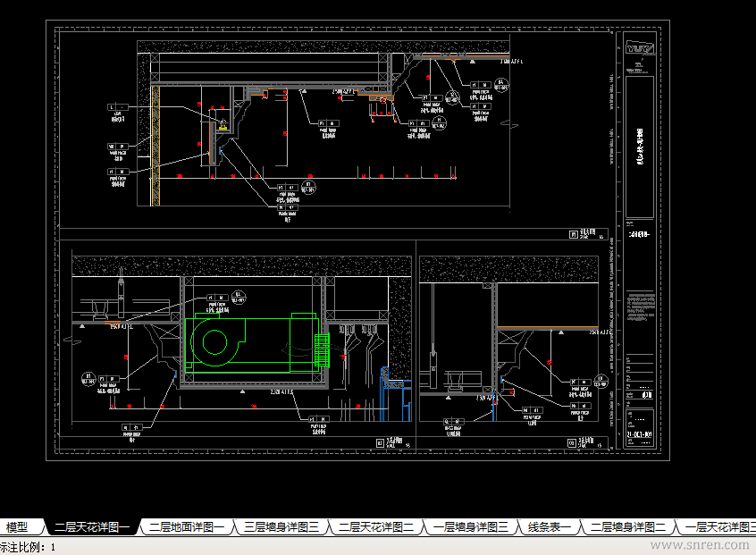This screenshot has height=555, width=756.
Task: Switch to the 二层墙身详图二 layout tab
Action: [x=627, y=527]
